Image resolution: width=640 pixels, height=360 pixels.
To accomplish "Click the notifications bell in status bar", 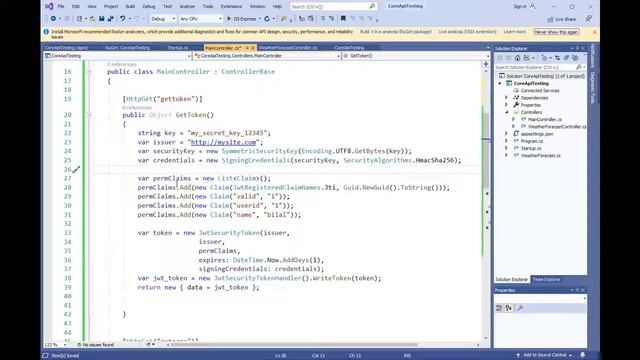I will (582, 355).
